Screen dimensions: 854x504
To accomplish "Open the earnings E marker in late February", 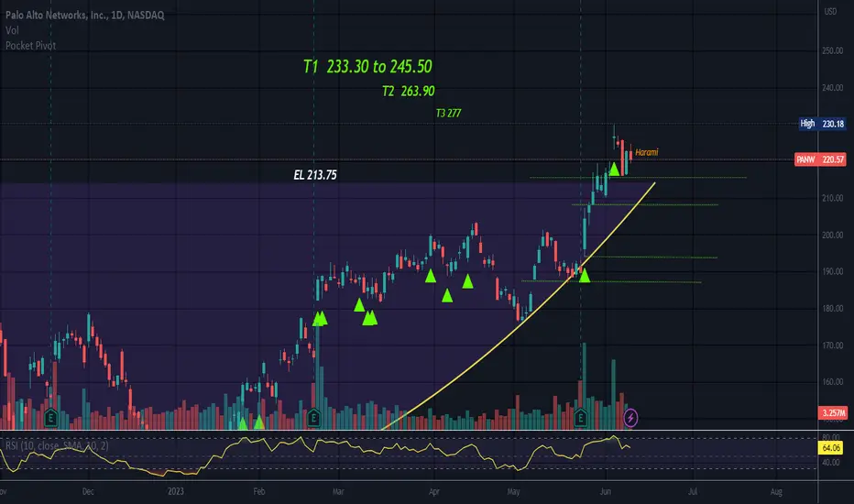I will [x=313, y=418].
